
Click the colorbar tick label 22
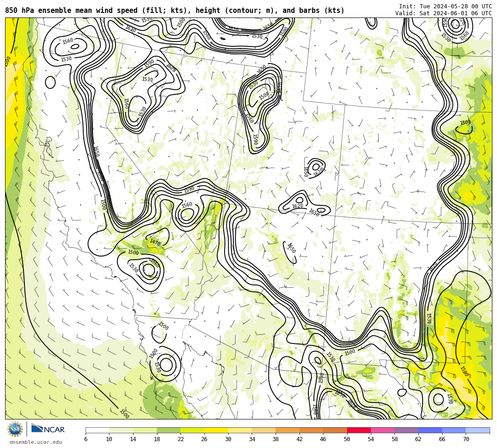181,439
